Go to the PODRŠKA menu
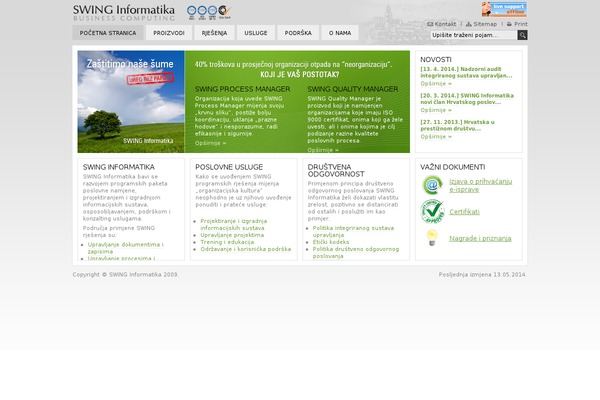 point(298,33)
